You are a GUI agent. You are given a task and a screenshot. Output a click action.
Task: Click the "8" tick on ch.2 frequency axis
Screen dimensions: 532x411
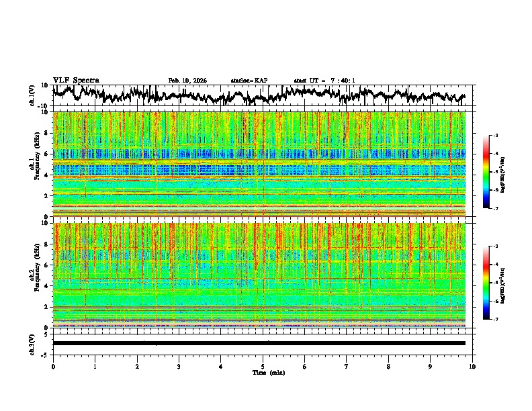point(47,244)
